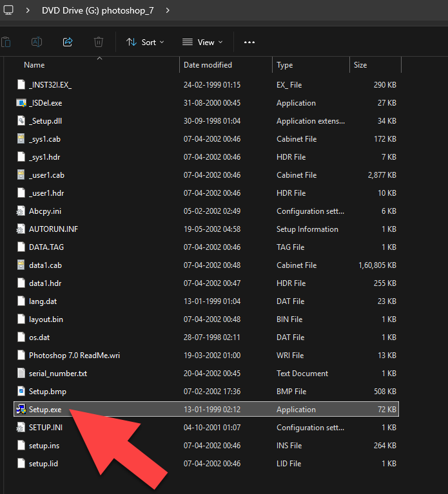This screenshot has height=494, width=448.
Task: Click the Setup Information type cell
Action: [x=307, y=229]
